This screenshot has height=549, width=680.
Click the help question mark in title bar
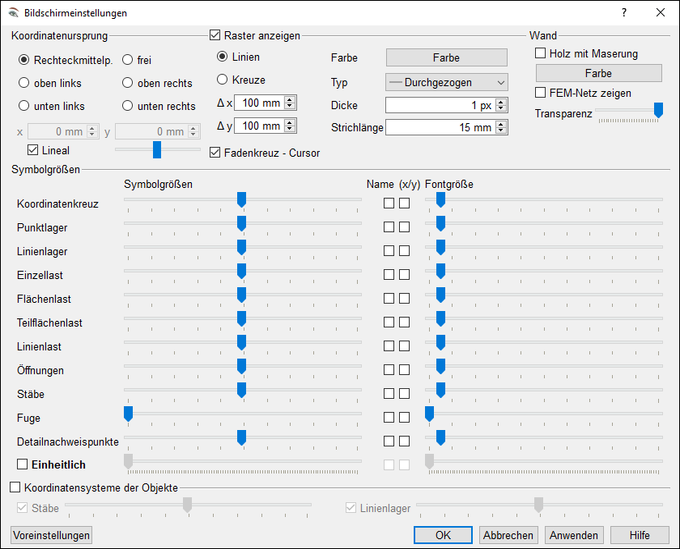click(x=624, y=13)
